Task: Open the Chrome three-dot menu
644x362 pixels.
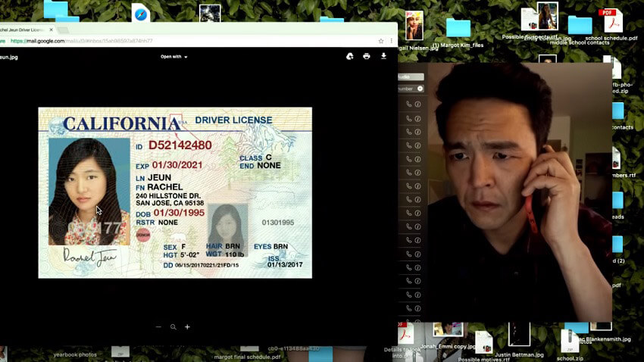Action: (x=392, y=41)
